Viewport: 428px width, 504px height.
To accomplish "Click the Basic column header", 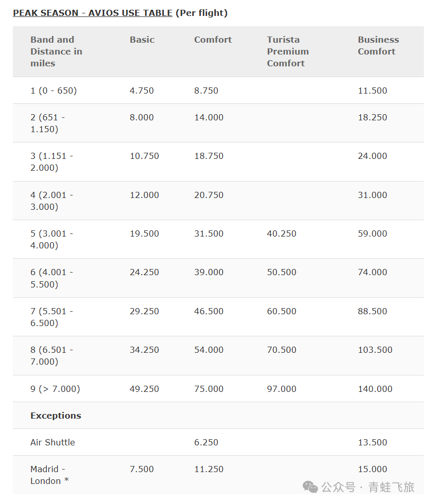I will click(x=142, y=40).
